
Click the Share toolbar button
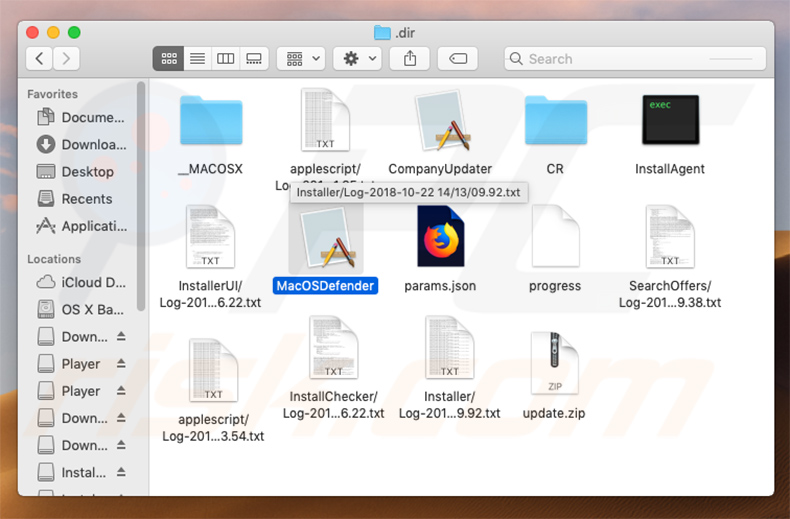410,59
